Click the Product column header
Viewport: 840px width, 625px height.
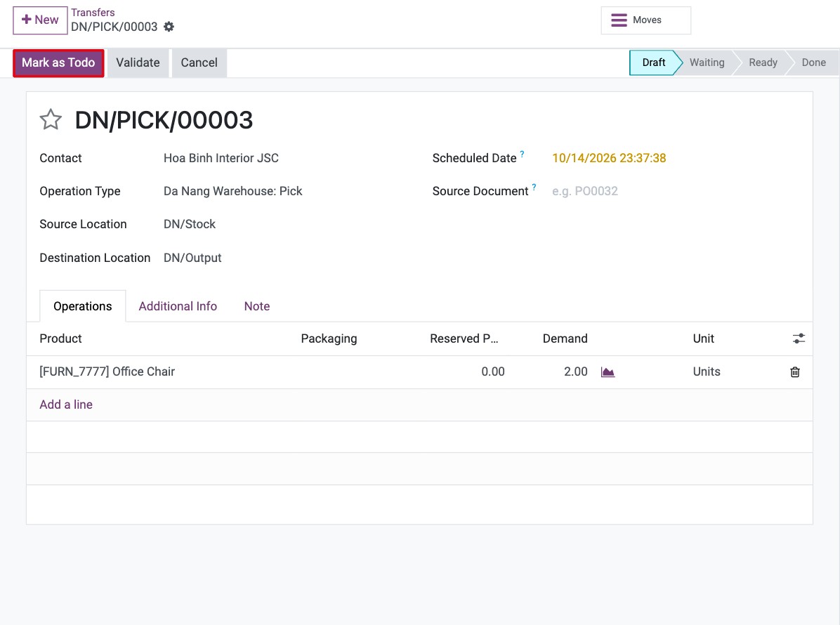click(60, 338)
